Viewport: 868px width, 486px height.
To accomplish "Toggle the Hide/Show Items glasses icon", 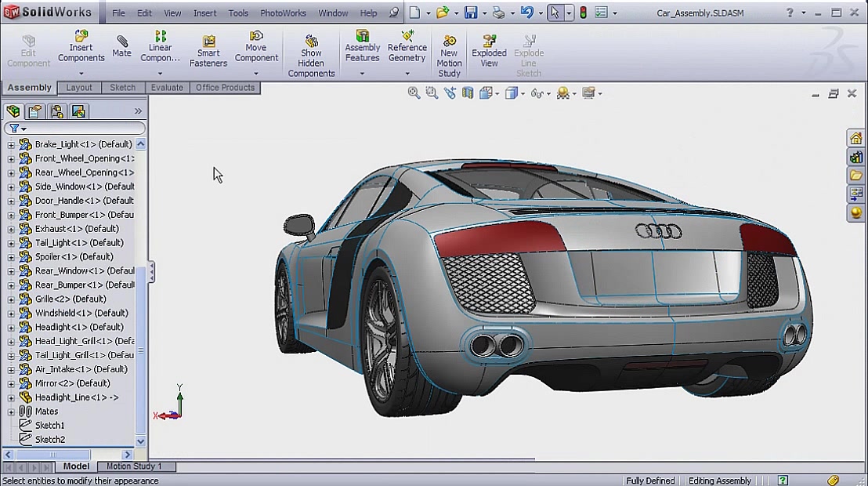I will click(537, 92).
